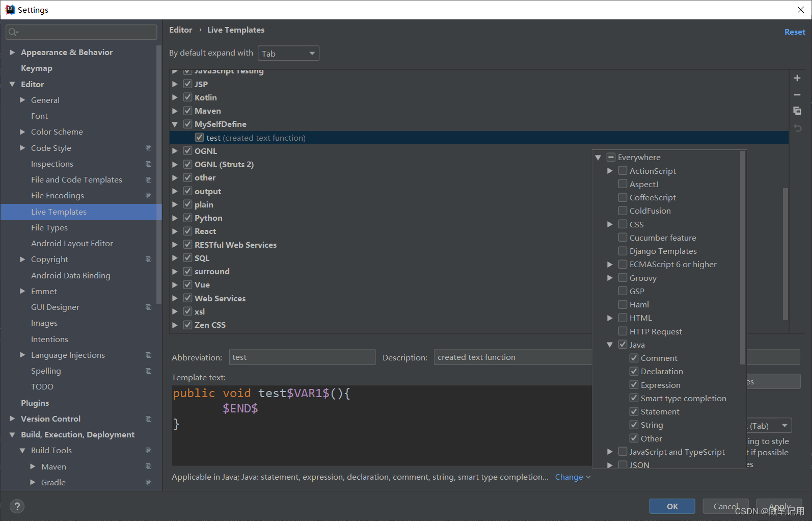Screen dimensions: 812x521
Task: Click the context popup vertical scrollbar
Action: coord(743,257)
